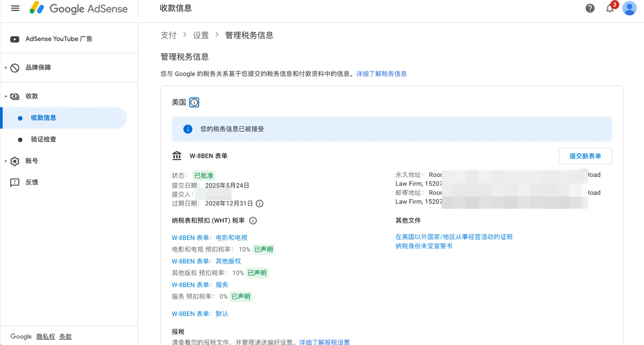Image resolution: width=644 pixels, height=345 pixels.
Task: Open W-8BEN 表单：电影和电视 link
Action: pos(209,238)
